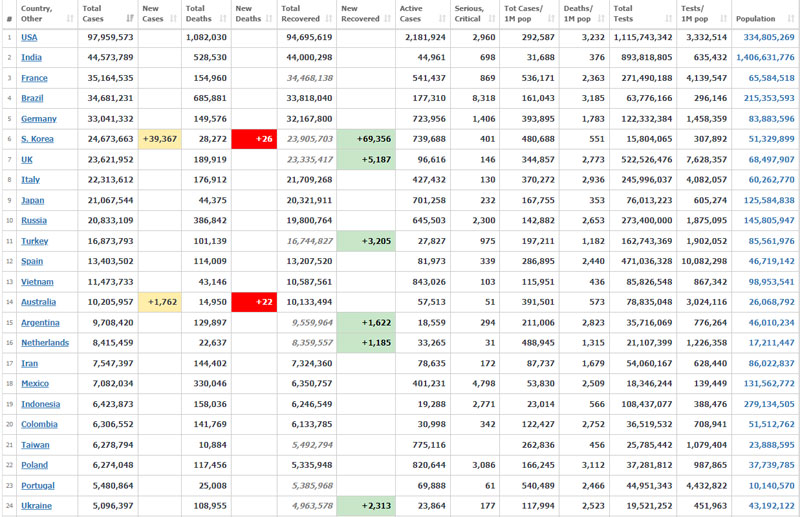This screenshot has height=517, width=800.
Task: Sort by Total Recovered sort icon
Action: [x=329, y=19]
